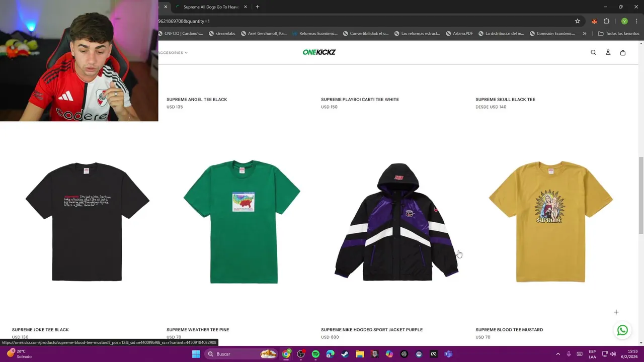Open the MetaMask fox extension
Viewport: 644px width, 362px height.
click(594, 21)
